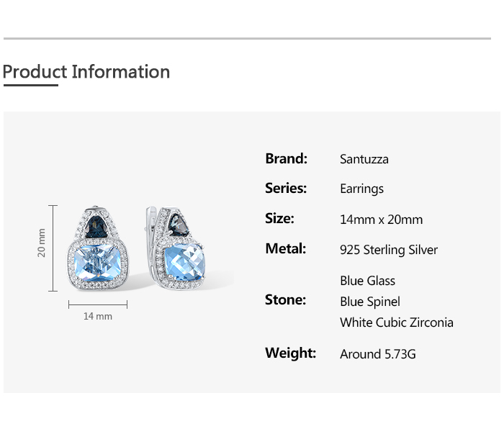Click the 14mm x 20mm size value

(381, 220)
